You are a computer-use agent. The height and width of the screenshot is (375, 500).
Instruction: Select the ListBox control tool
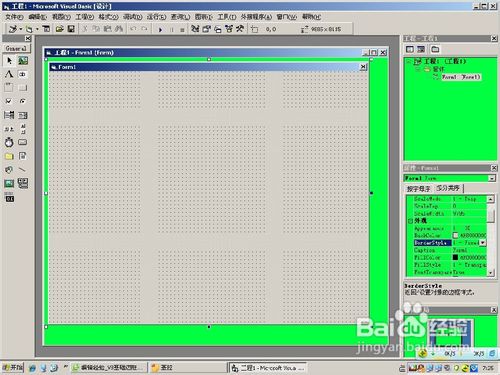pos(23,115)
